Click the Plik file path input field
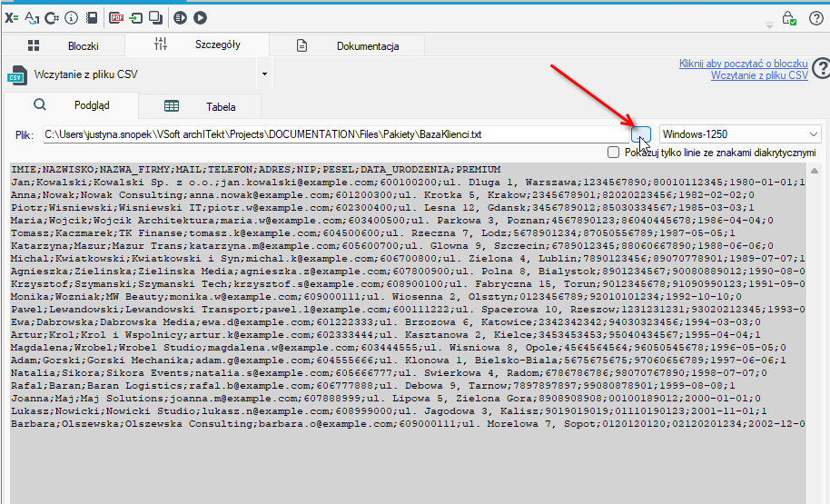Screen dimensions: 830x504 pyautogui.click(x=336, y=134)
